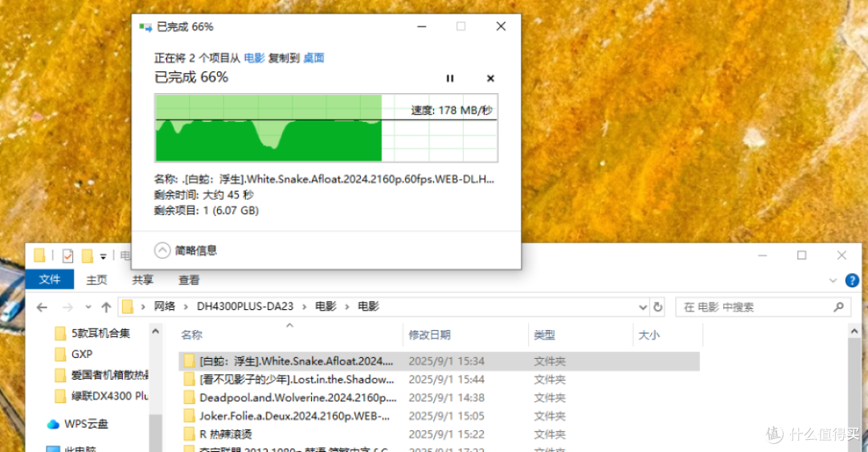
Task: Click the transfer speed graph
Action: (326, 128)
